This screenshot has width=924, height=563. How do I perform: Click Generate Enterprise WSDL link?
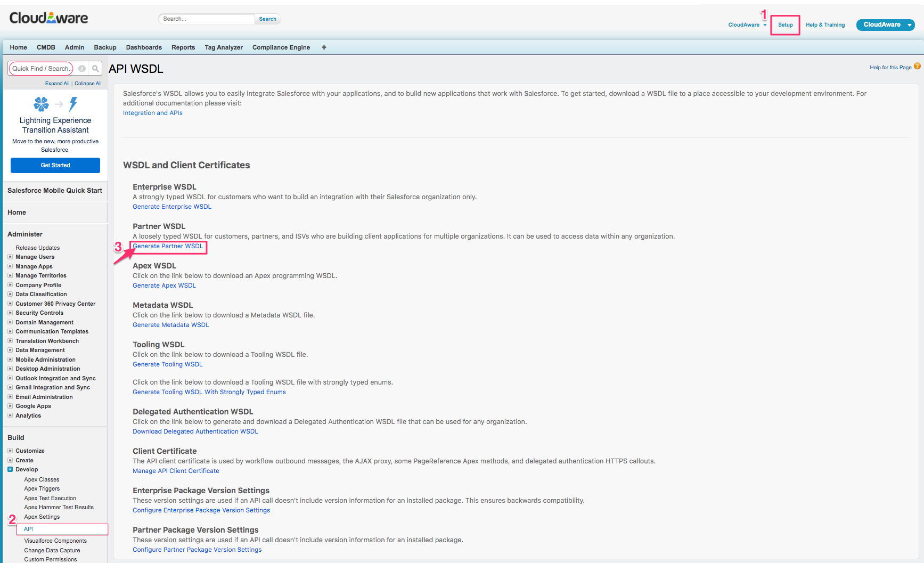(172, 207)
